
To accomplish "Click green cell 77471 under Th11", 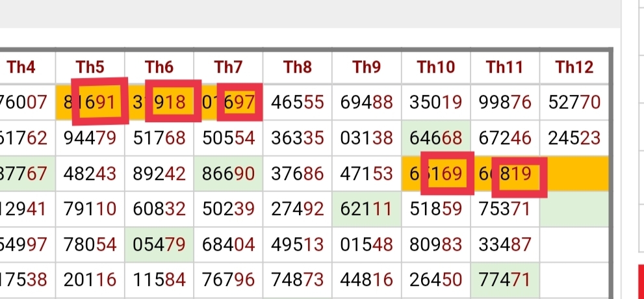I will [505, 281].
